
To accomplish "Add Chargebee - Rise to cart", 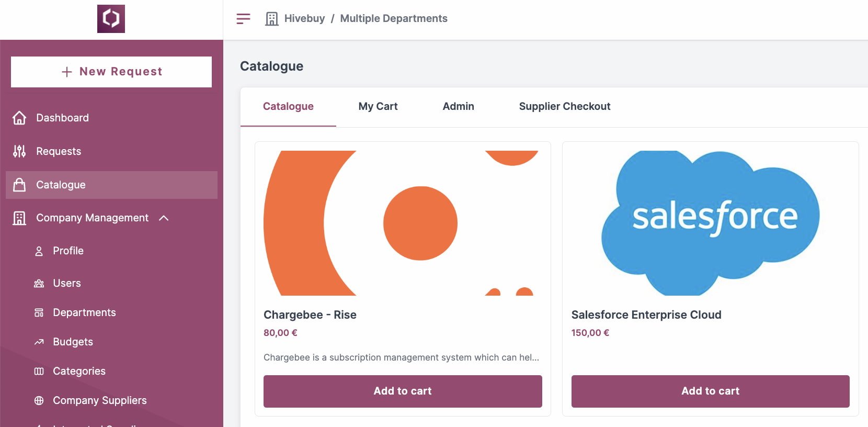I will [403, 391].
